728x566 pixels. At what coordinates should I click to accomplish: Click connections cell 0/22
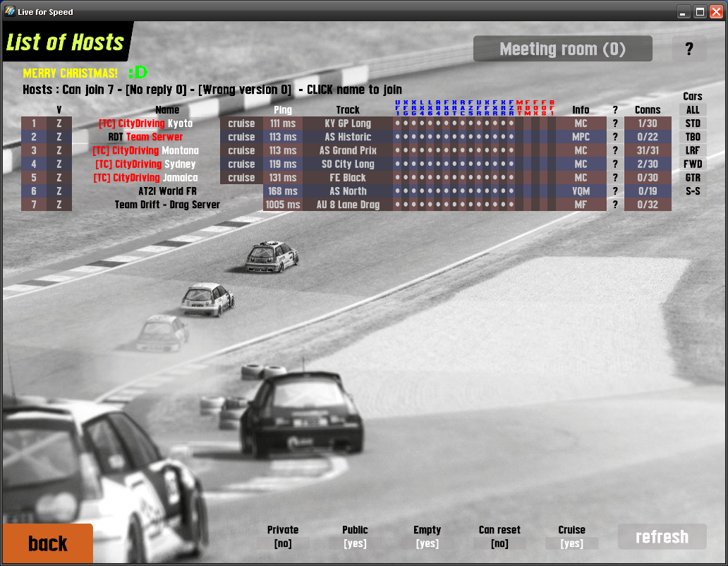pos(648,137)
